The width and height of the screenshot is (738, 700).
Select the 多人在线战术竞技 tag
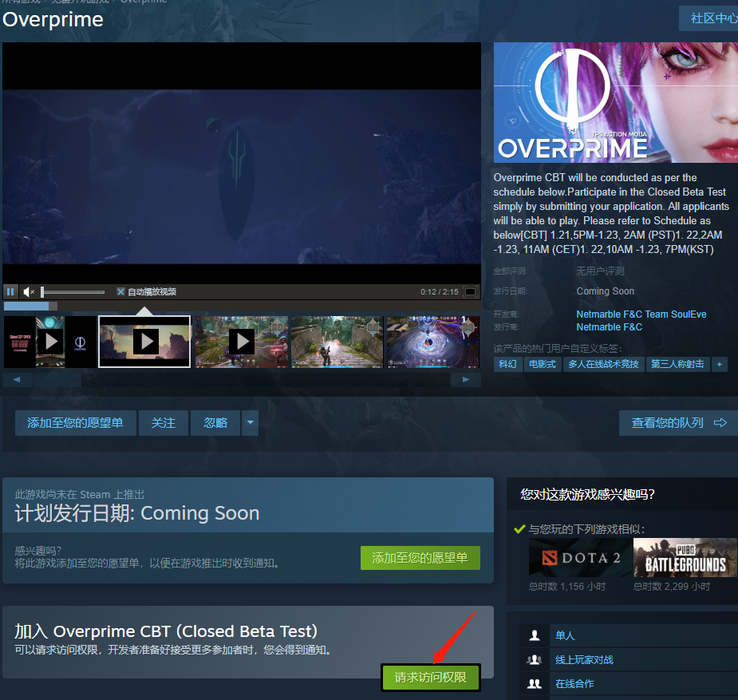(603, 364)
